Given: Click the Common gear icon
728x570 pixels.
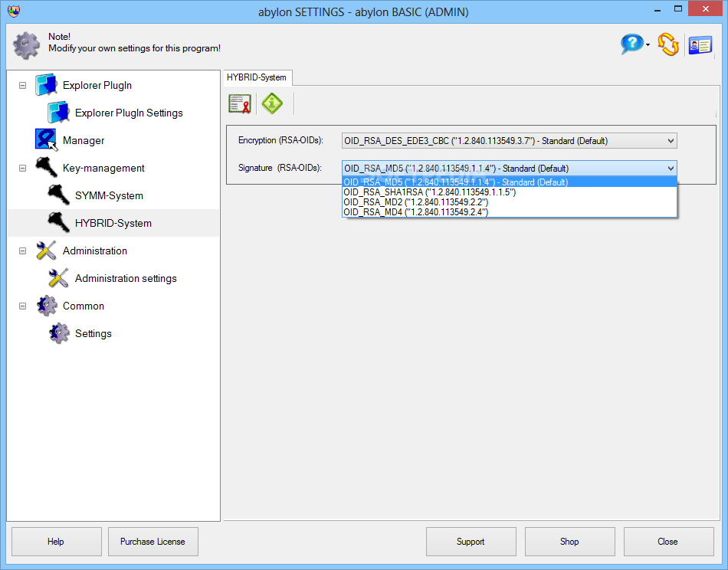Looking at the screenshot, I should point(47,306).
